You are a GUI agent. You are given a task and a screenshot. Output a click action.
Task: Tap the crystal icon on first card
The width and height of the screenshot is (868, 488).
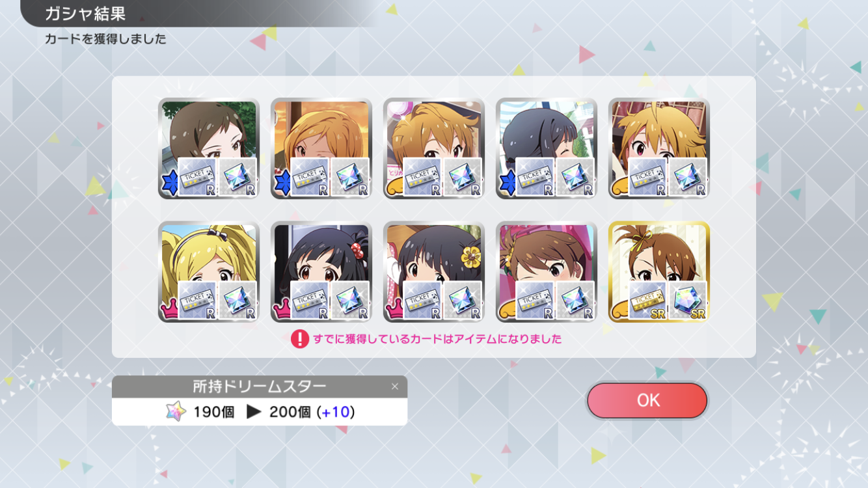pyautogui.click(x=237, y=177)
